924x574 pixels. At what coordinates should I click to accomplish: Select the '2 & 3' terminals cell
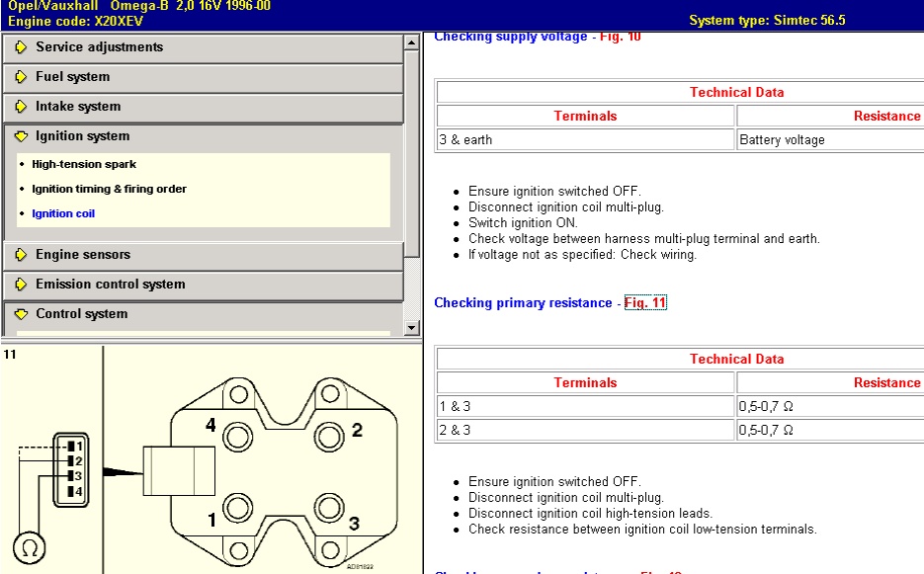(x=585, y=430)
